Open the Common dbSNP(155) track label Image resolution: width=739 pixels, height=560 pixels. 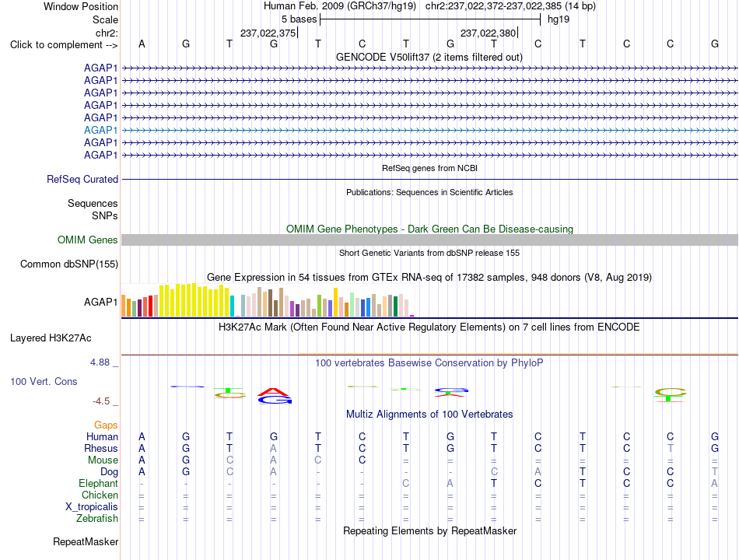69,264
